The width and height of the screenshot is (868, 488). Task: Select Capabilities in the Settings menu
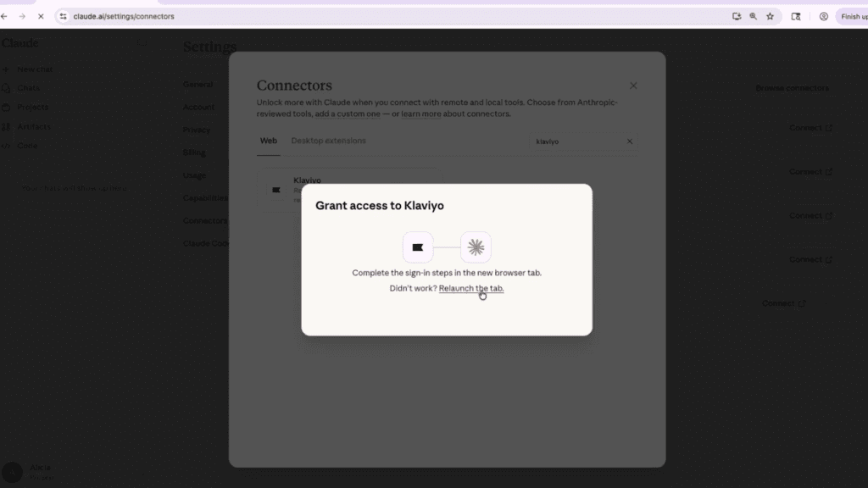[x=205, y=198]
